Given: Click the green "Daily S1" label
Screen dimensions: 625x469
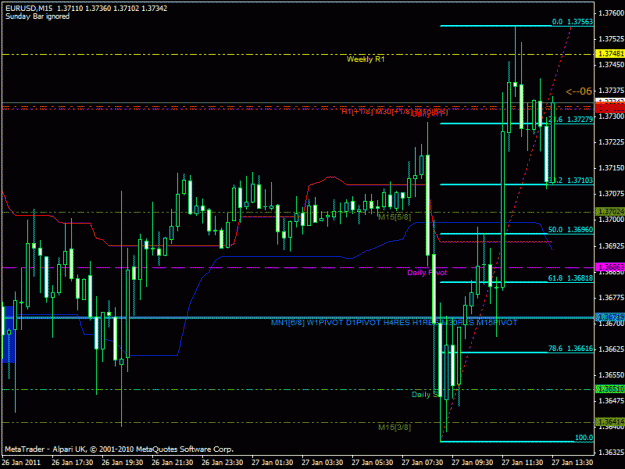Looking at the screenshot, I should tap(426, 394).
